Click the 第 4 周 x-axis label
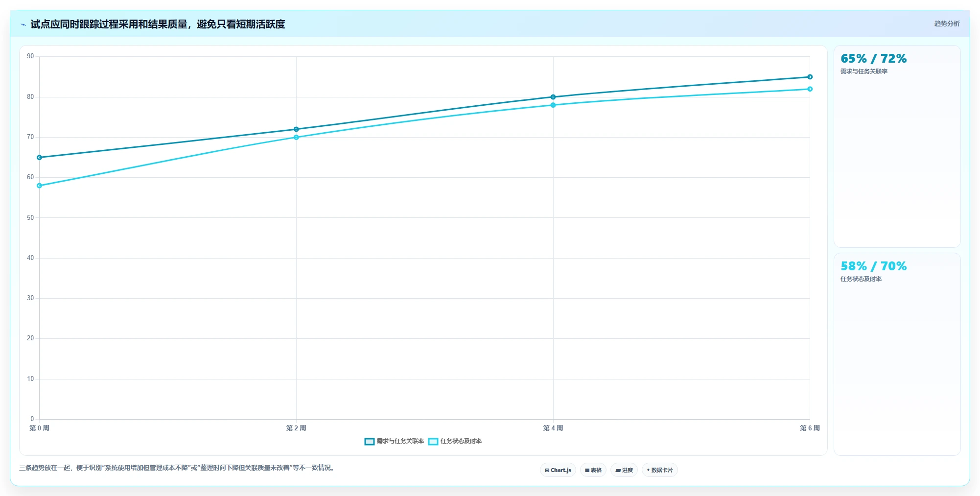This screenshot has height=496, width=980. pos(553,428)
